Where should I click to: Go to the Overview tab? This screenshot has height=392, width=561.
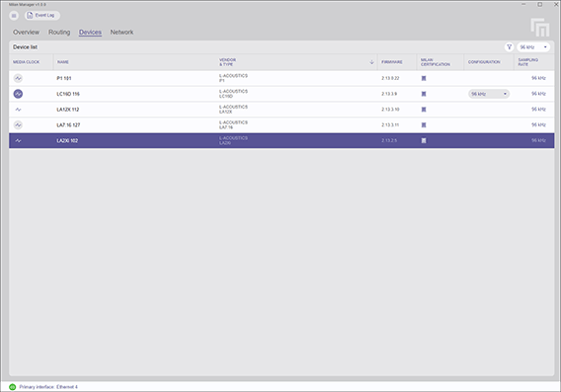pos(26,33)
